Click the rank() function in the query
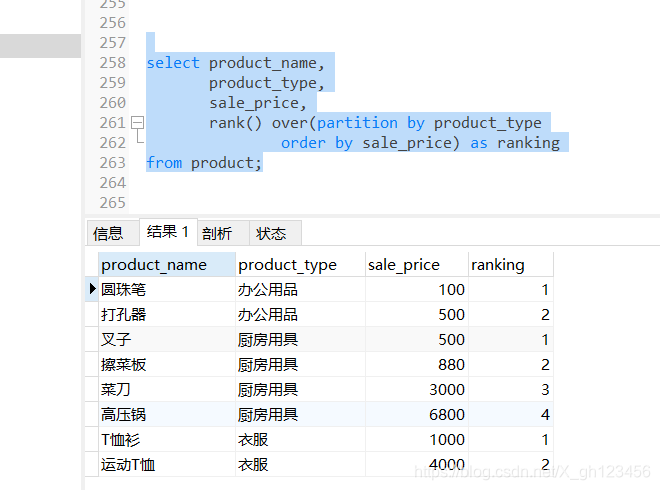 click(236, 123)
